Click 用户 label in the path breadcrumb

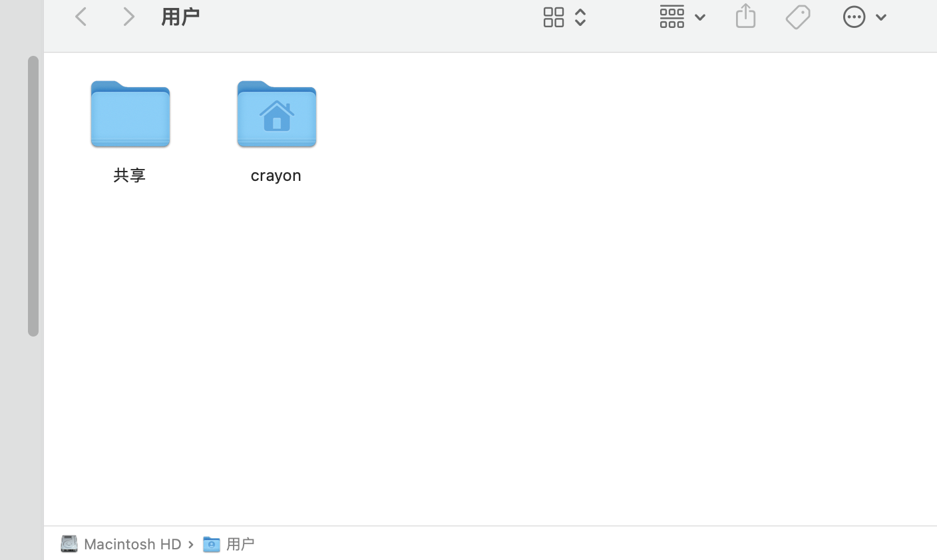[x=241, y=543]
